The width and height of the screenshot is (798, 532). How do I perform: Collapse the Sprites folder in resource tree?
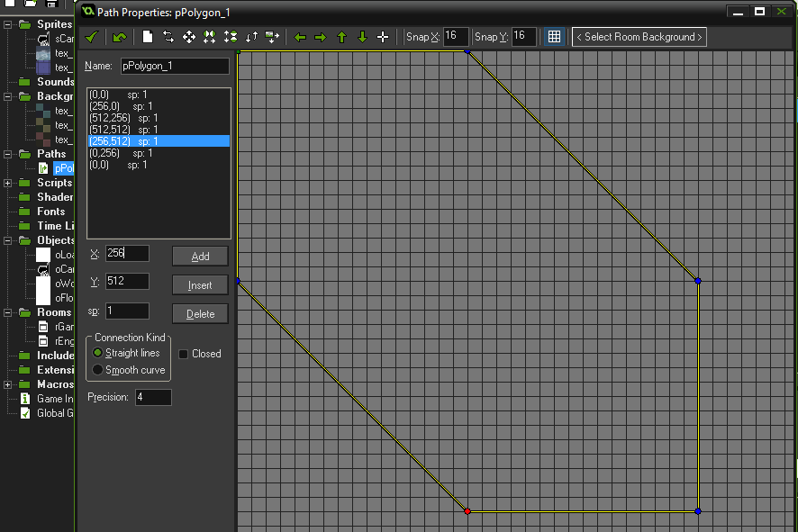tap(9, 24)
